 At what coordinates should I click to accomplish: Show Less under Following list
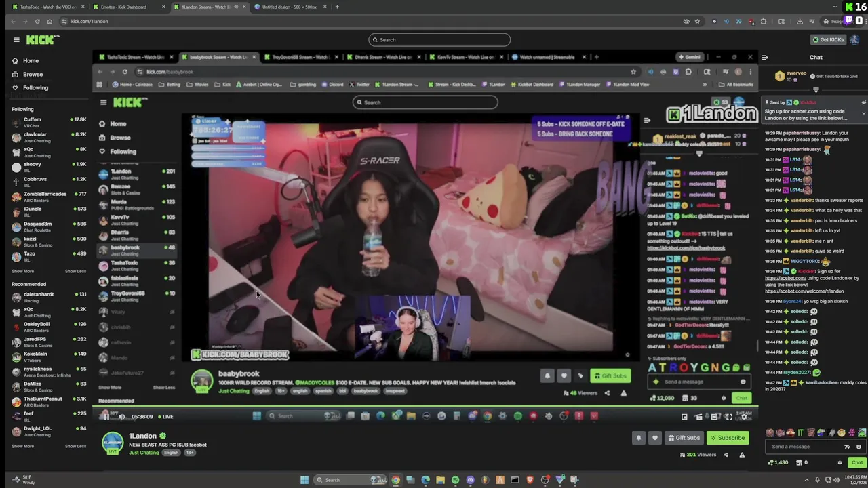coord(75,271)
